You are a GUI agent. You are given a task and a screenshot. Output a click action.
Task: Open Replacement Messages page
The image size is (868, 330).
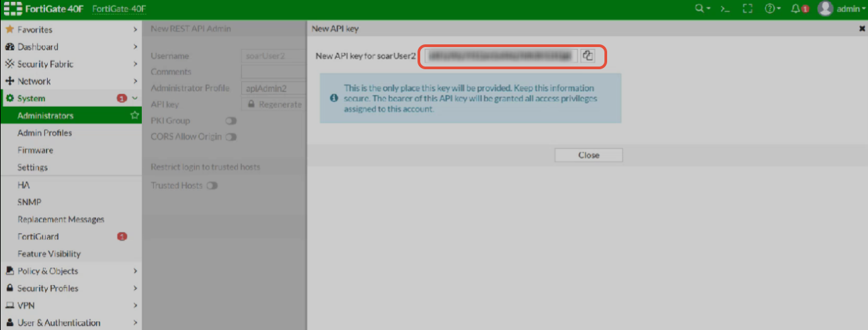pyautogui.click(x=71, y=220)
